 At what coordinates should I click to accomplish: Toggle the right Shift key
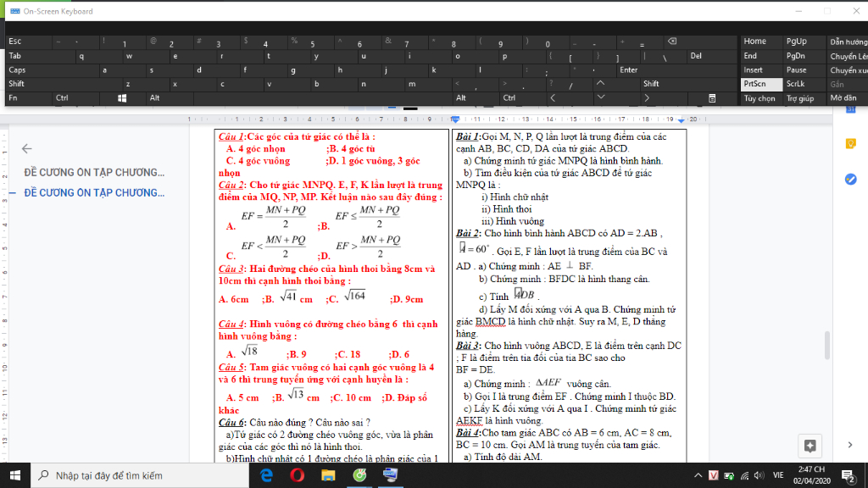pos(689,84)
